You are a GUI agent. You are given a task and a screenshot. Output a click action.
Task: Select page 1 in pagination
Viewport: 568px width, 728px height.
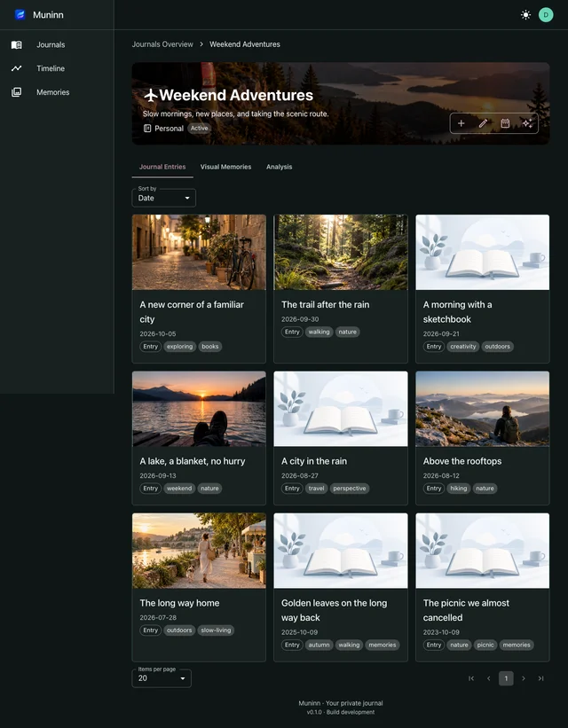pos(506,678)
